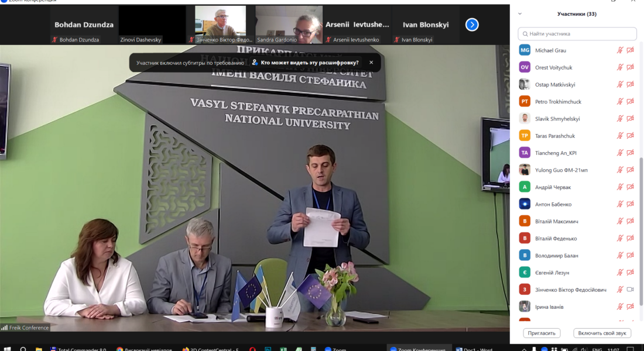Click the Freik Conference signal strength icon
The image size is (644, 351).
tap(4, 328)
